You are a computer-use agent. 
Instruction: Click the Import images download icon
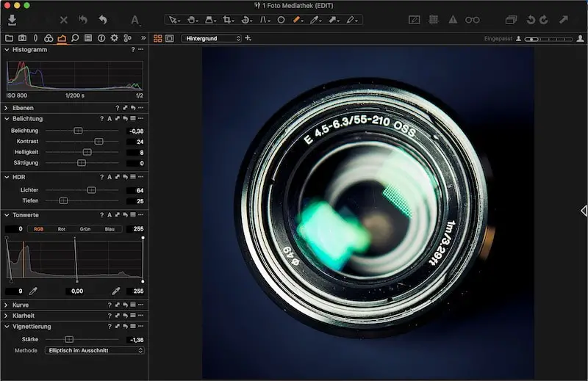[12, 20]
